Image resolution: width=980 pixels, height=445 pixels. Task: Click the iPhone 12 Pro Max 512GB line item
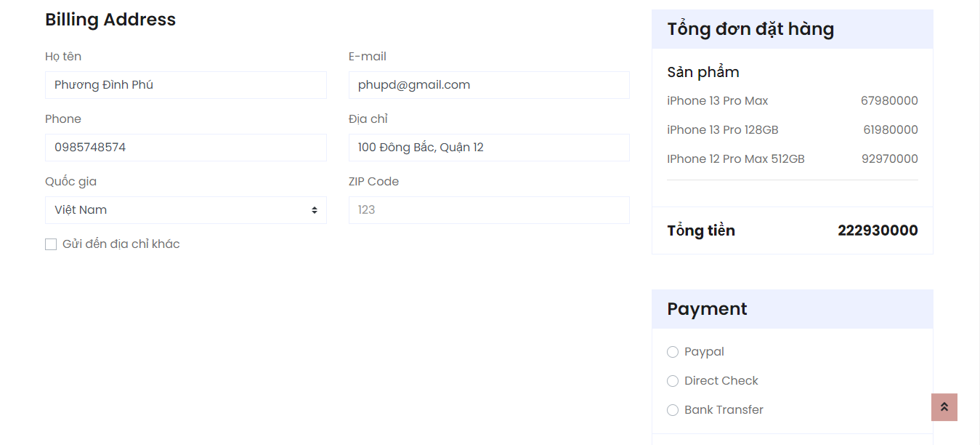(735, 158)
